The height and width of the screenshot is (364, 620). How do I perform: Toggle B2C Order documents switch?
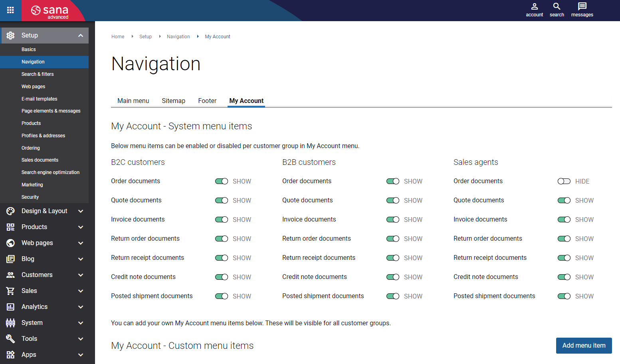pyautogui.click(x=222, y=181)
